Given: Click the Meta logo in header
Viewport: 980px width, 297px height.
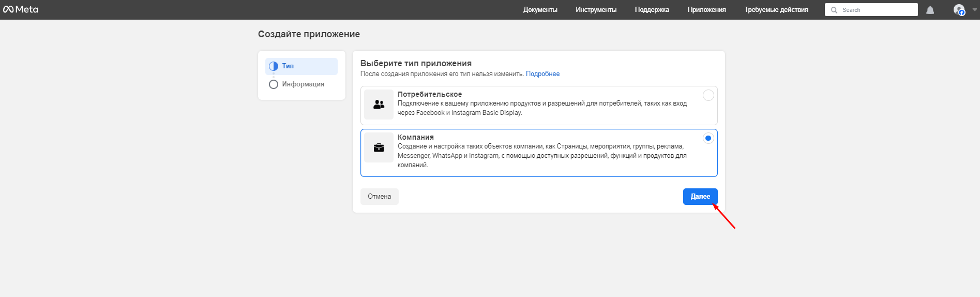Looking at the screenshot, I should point(21,9).
